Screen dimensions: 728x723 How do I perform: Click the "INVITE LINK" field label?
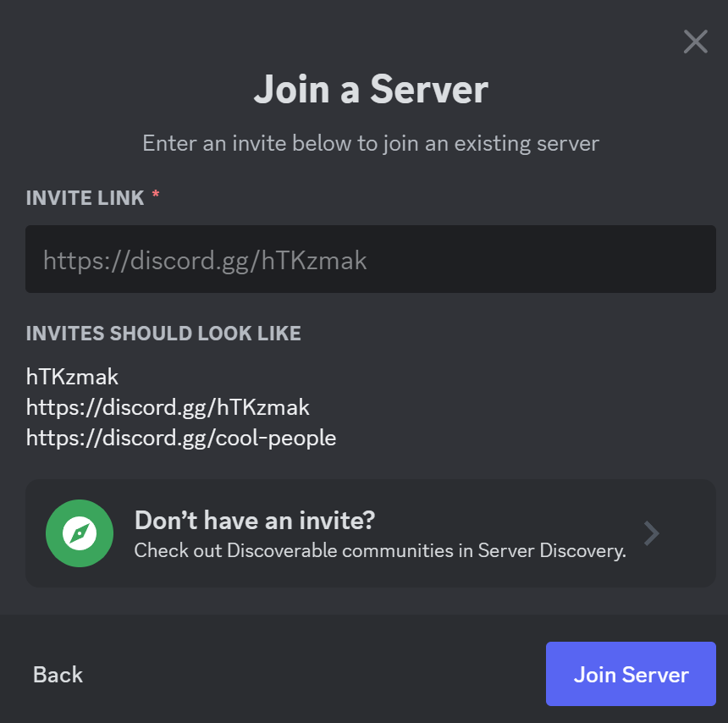coord(85,198)
